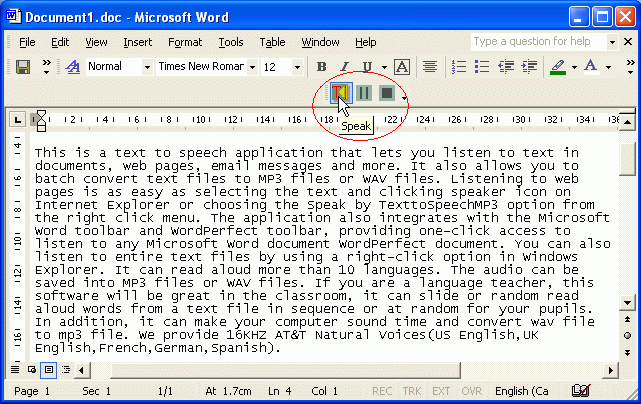Image resolution: width=641 pixels, height=404 pixels.
Task: Click the English language status indicator
Action: click(522, 391)
